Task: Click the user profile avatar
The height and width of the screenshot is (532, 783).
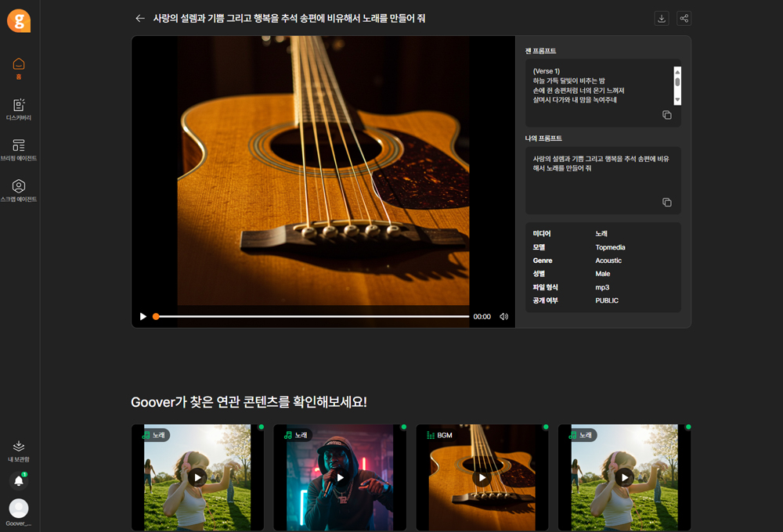Action: 19,509
